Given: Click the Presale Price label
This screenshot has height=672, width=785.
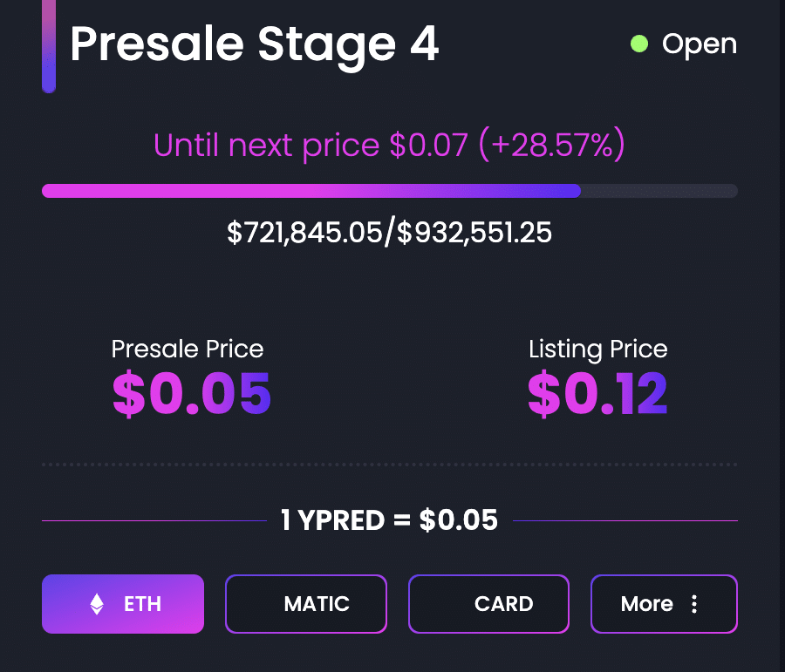Looking at the screenshot, I should (x=188, y=349).
